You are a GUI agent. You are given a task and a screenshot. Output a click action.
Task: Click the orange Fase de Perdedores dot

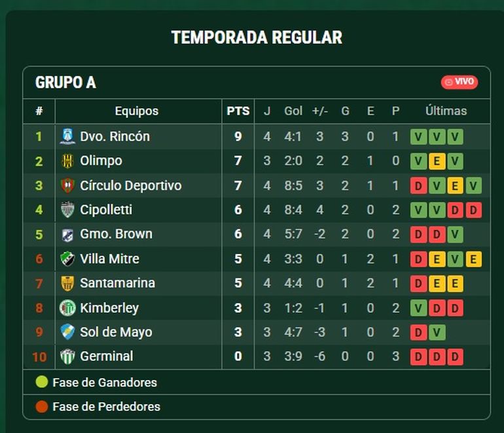(42, 407)
